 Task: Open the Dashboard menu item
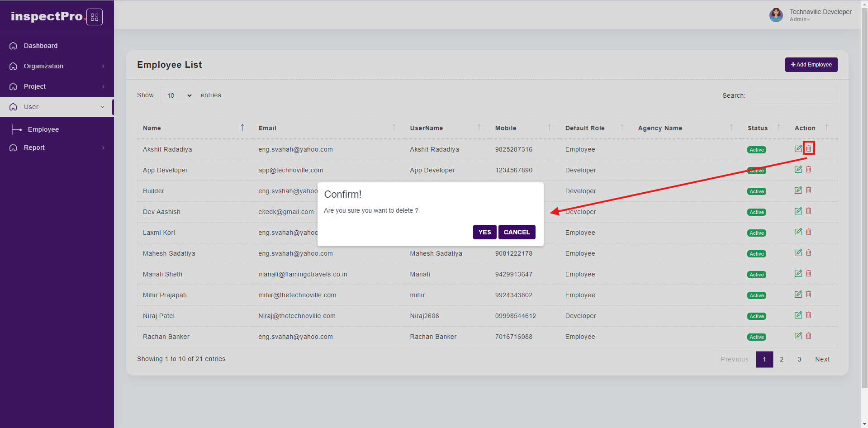point(41,46)
